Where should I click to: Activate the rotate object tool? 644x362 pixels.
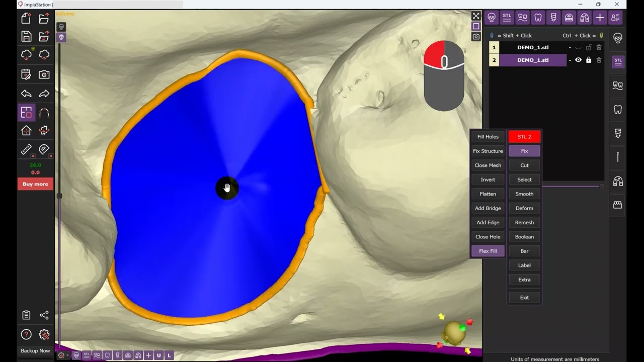[44, 131]
